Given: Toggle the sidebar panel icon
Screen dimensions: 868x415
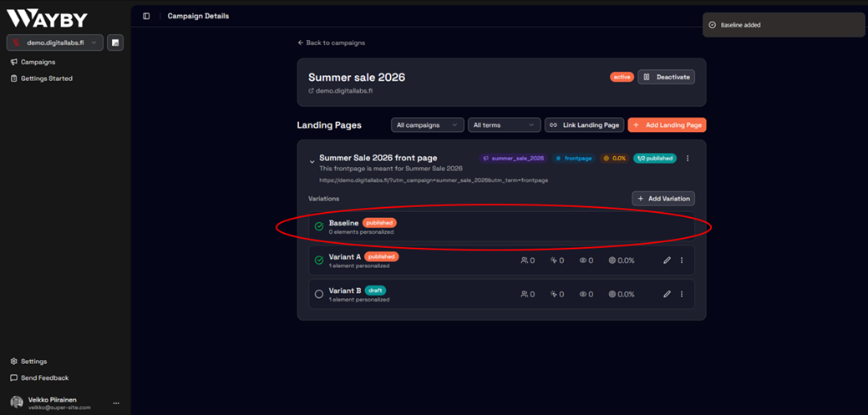Looking at the screenshot, I should click(x=146, y=16).
